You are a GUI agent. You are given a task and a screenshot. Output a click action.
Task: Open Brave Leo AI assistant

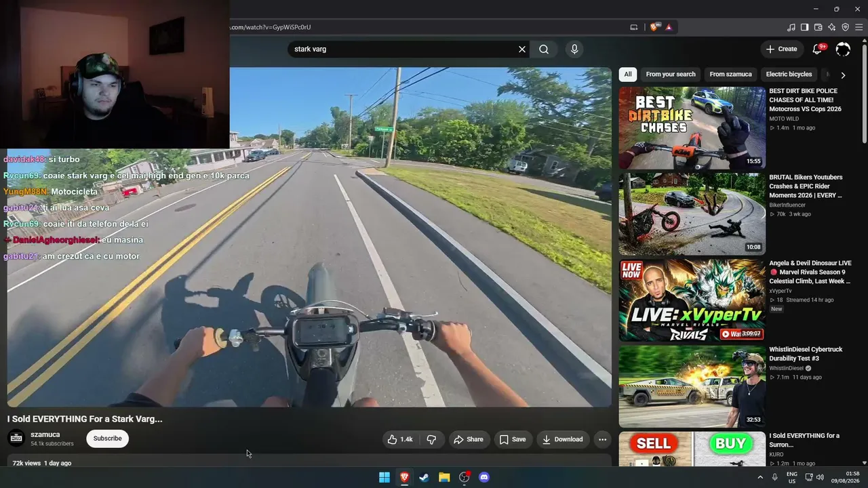click(x=832, y=27)
